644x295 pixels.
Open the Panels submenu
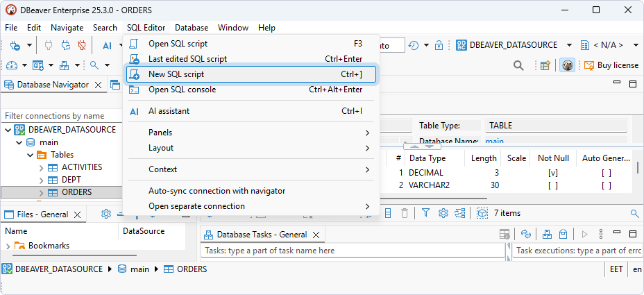[251, 133]
